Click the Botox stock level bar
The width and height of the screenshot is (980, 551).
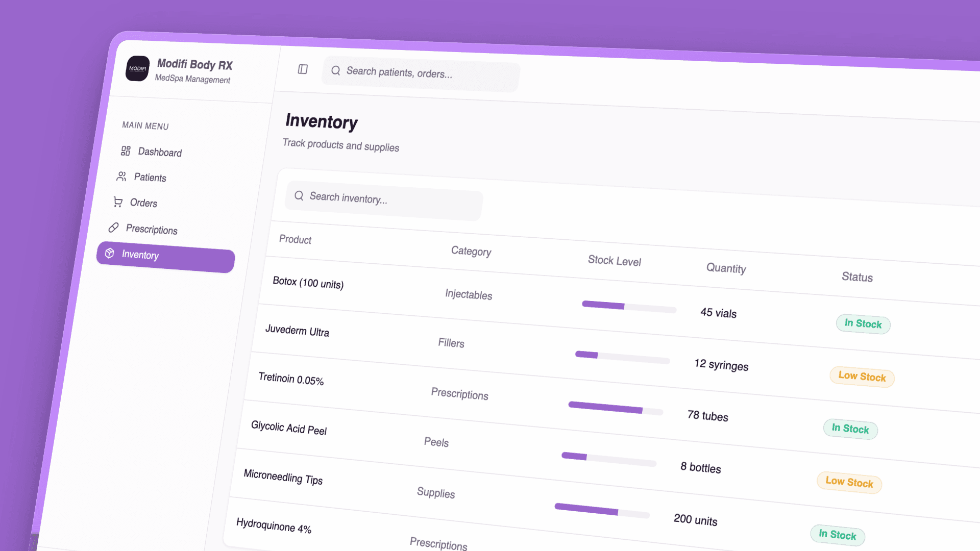pyautogui.click(x=629, y=307)
